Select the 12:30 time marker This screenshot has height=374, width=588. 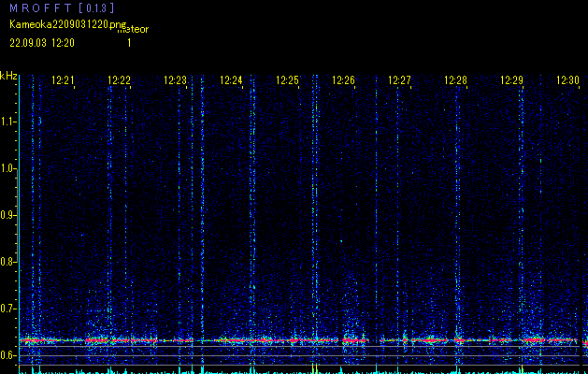567,80
